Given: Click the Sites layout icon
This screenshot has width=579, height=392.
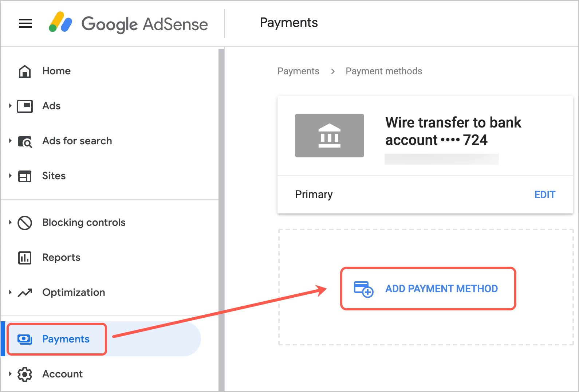Looking at the screenshot, I should [x=25, y=176].
